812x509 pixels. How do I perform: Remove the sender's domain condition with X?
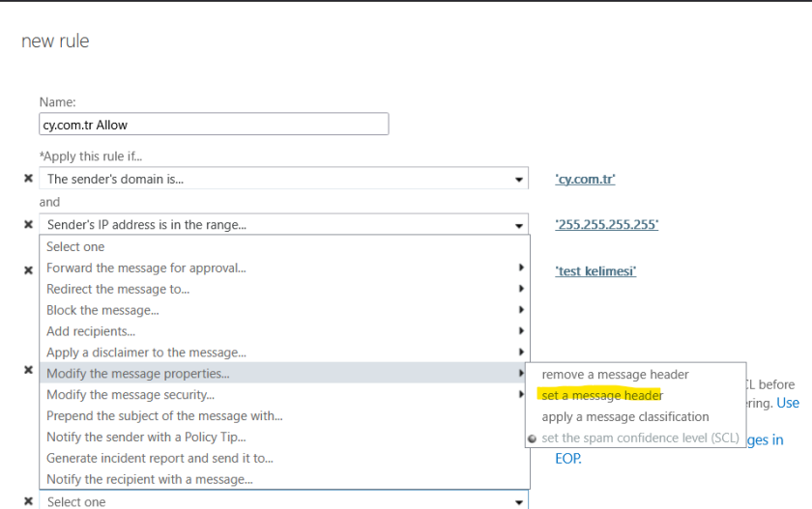[28, 180]
